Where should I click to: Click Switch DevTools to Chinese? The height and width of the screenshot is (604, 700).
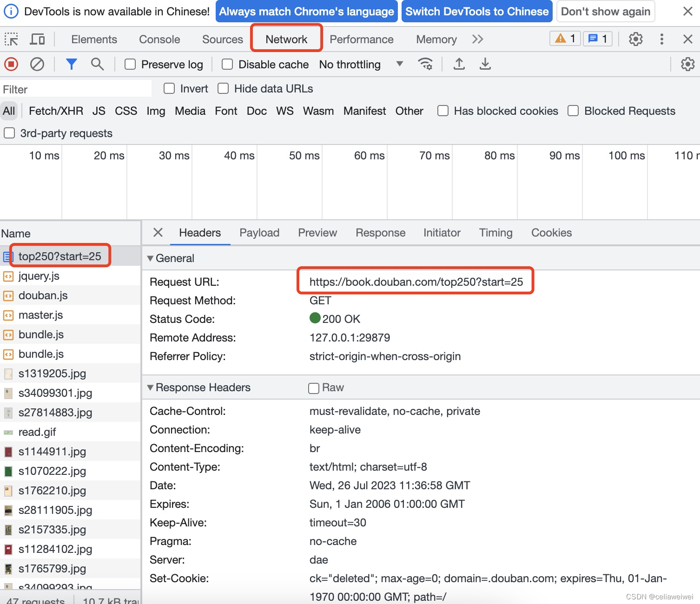(x=477, y=12)
